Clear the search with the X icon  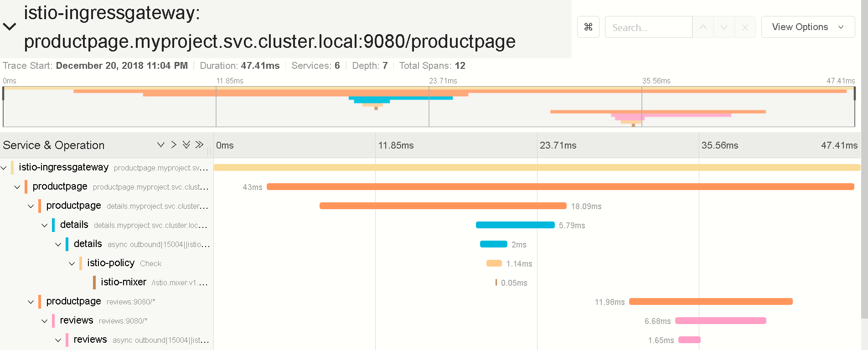(745, 27)
